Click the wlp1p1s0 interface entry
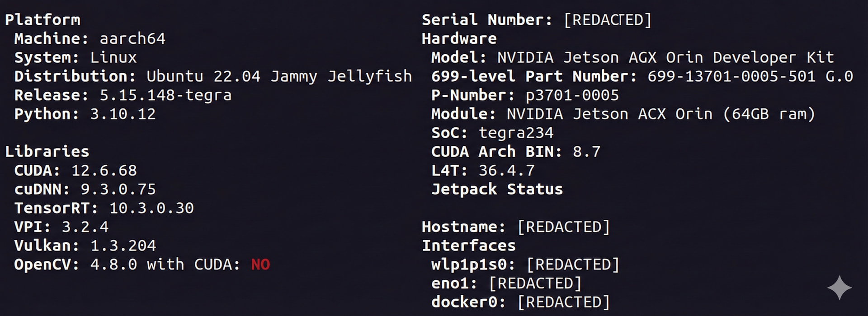868x316 pixels. [x=473, y=265]
